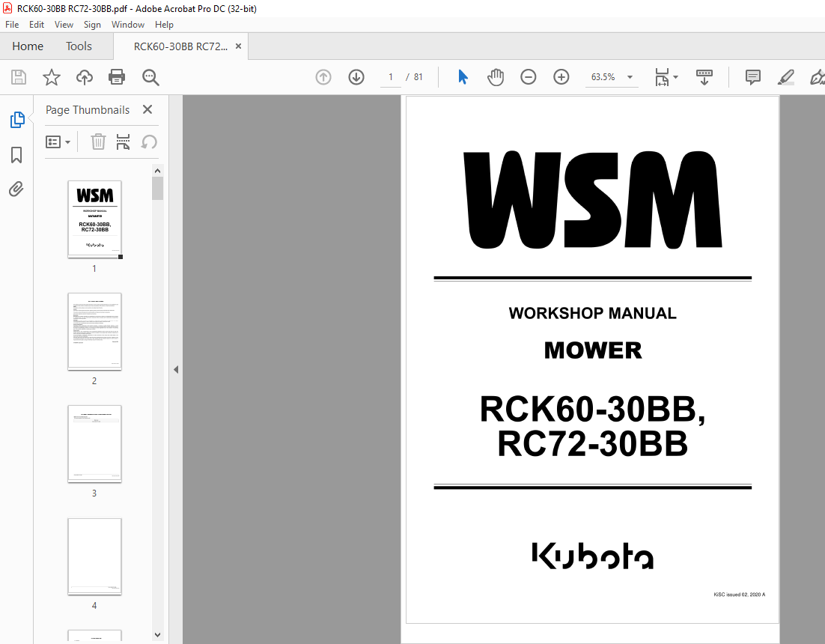The image size is (825, 644).
Task: Click the 63.5% zoom value field
Action: click(603, 77)
